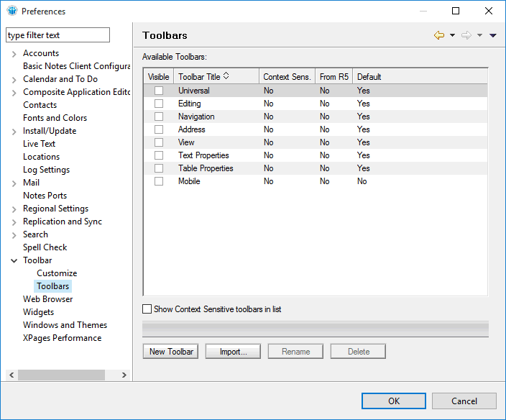
Task: Sort by the Default column header
Action: click(x=369, y=76)
